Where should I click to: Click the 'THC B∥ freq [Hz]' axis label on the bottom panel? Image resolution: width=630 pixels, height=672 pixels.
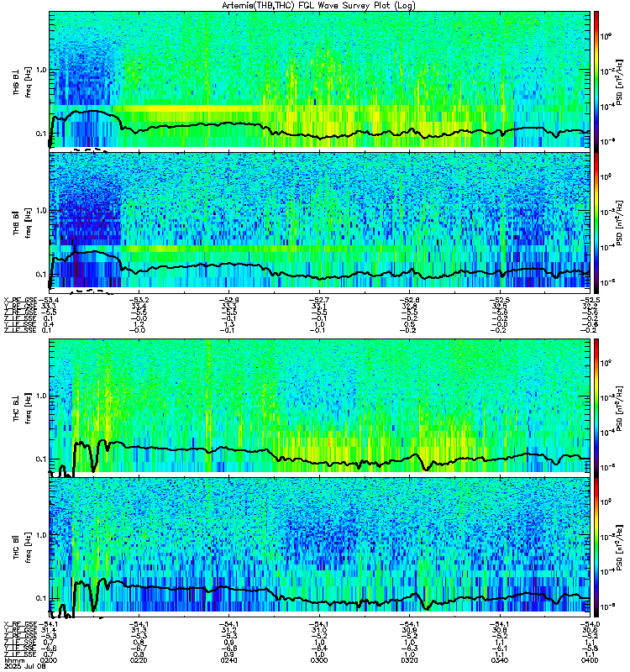23,548
